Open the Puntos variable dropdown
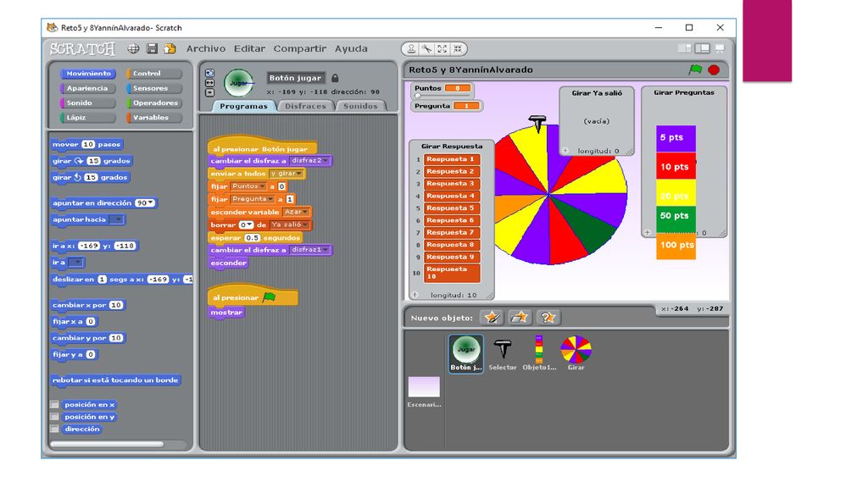868x488 pixels. tap(248, 186)
